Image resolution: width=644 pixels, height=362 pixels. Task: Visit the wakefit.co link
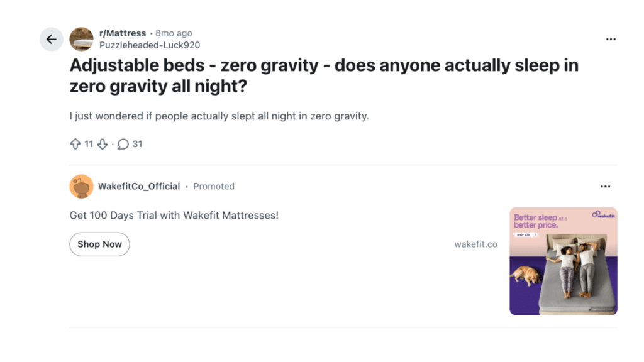tap(475, 244)
